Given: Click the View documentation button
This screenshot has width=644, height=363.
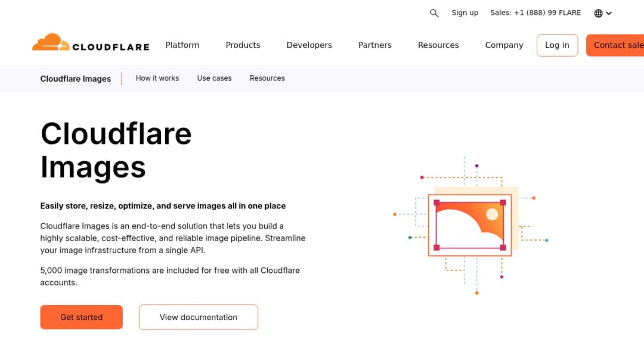Looking at the screenshot, I should pos(199,317).
